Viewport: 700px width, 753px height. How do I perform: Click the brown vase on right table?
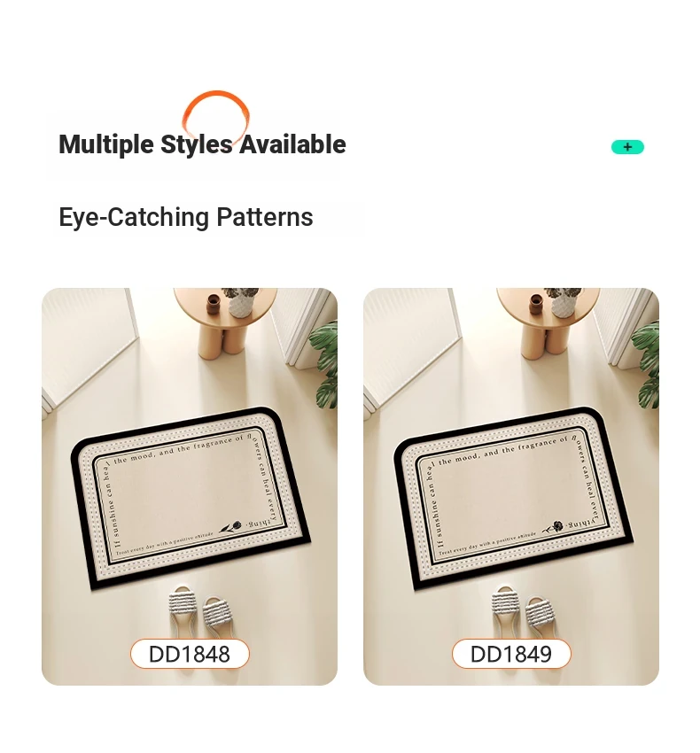coord(536,304)
